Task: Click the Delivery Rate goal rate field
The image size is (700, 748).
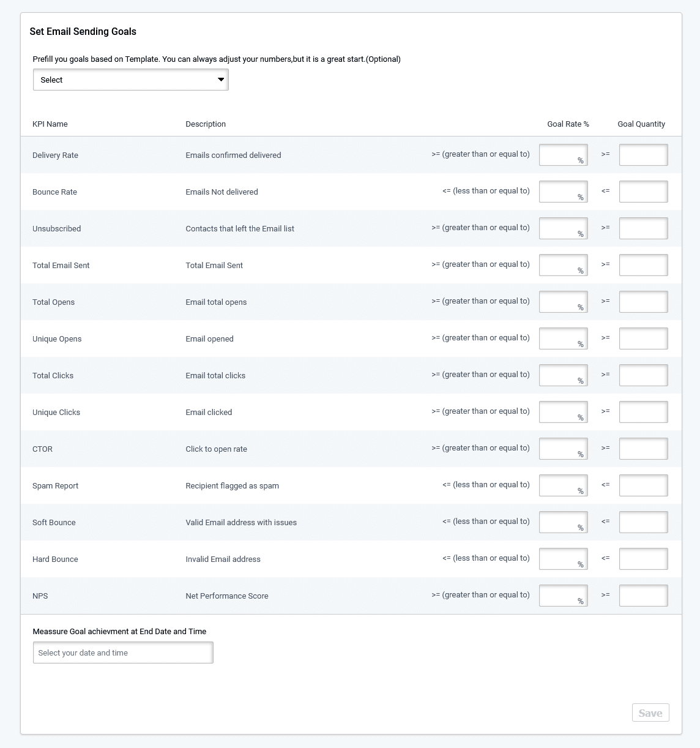Action: (563, 154)
